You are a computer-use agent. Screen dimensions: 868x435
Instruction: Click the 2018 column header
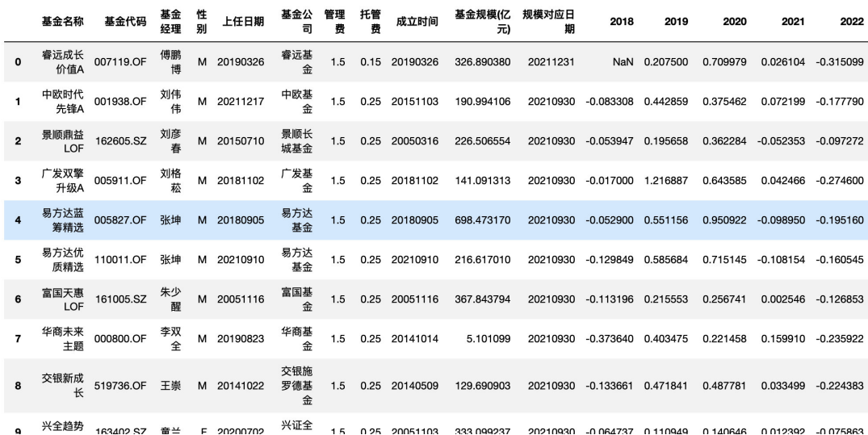click(621, 22)
